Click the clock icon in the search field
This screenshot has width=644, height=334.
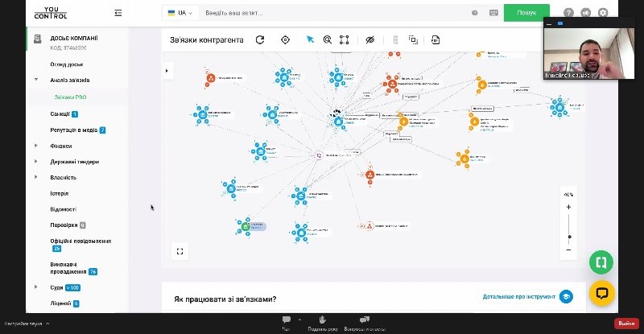pos(474,13)
